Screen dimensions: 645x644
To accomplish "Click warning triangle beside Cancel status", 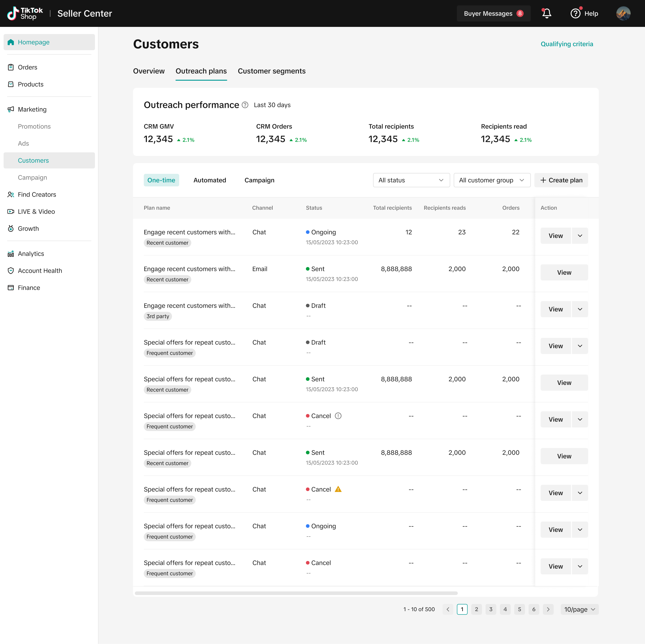I will coord(338,489).
